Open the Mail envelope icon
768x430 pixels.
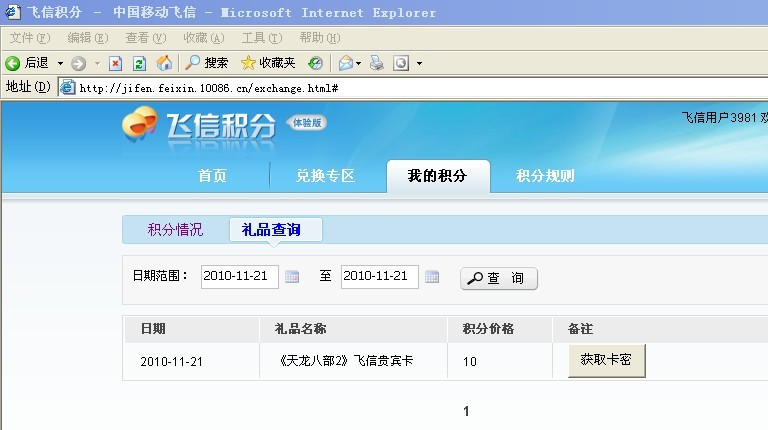(346, 63)
